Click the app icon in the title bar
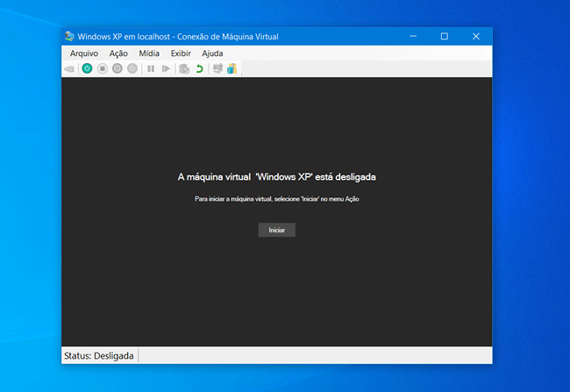Viewport: 570px width, 392px height. coord(70,36)
